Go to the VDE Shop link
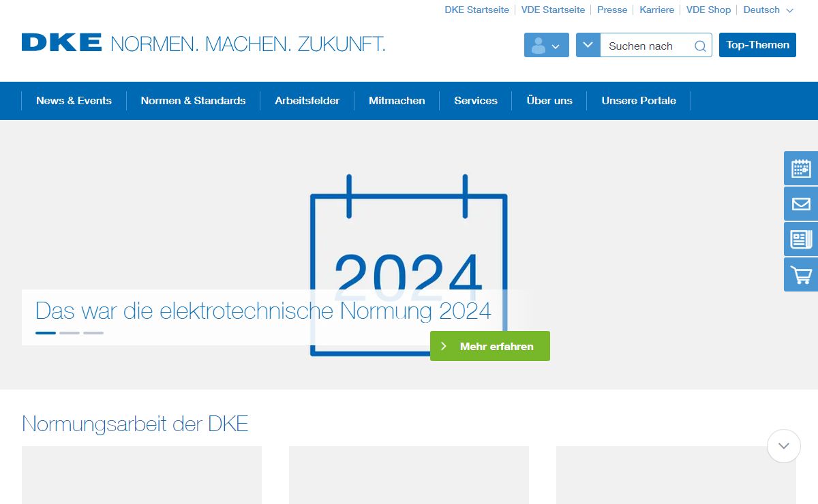Image resolution: width=818 pixels, height=504 pixels. pos(708,10)
